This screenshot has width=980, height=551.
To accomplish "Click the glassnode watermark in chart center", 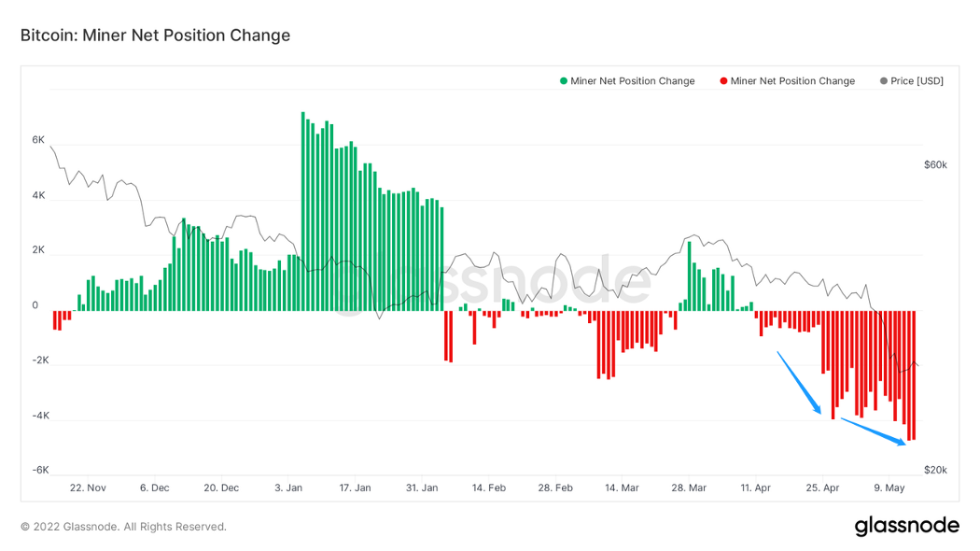I will pyautogui.click(x=495, y=281).
